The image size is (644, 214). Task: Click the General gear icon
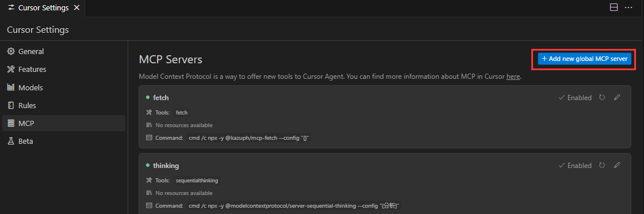tap(11, 51)
